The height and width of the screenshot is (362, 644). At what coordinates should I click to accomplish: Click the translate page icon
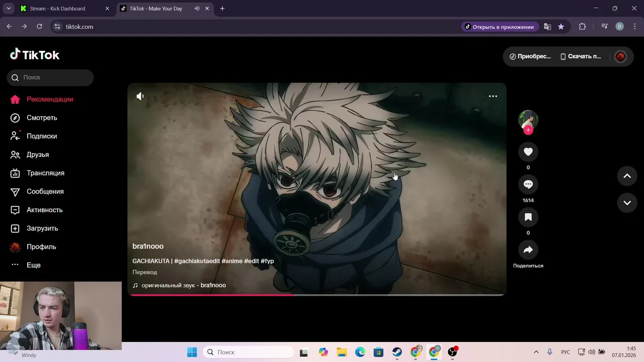[547, 27]
